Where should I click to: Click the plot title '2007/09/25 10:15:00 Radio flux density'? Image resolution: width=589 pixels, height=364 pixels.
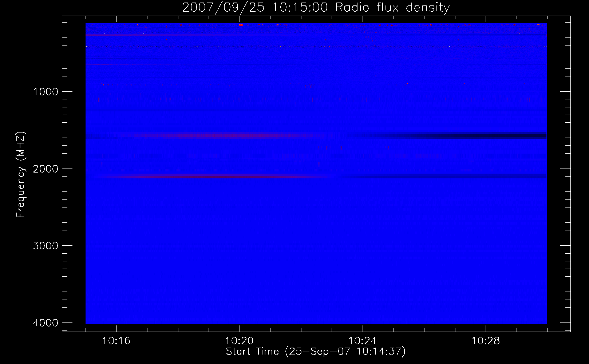coord(316,8)
